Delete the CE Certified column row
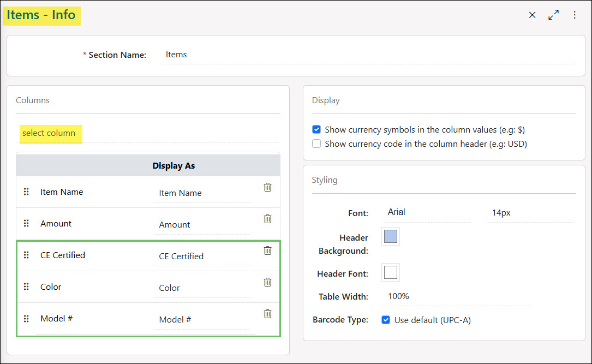The image size is (592, 364). (x=268, y=250)
